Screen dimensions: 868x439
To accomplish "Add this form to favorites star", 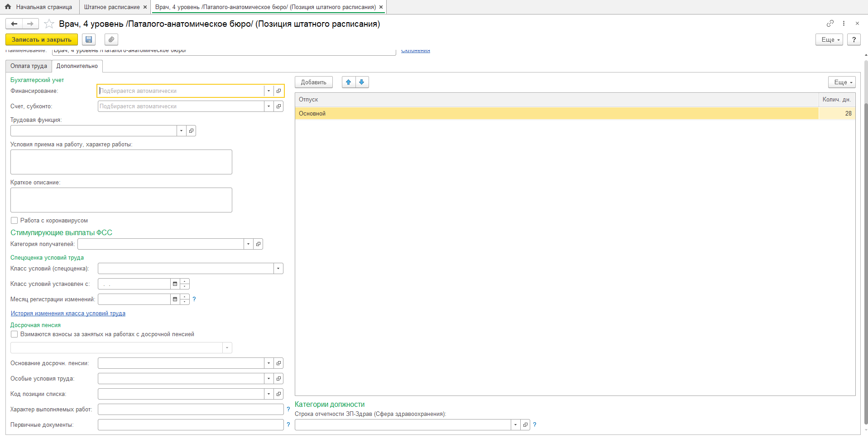I will (x=49, y=24).
